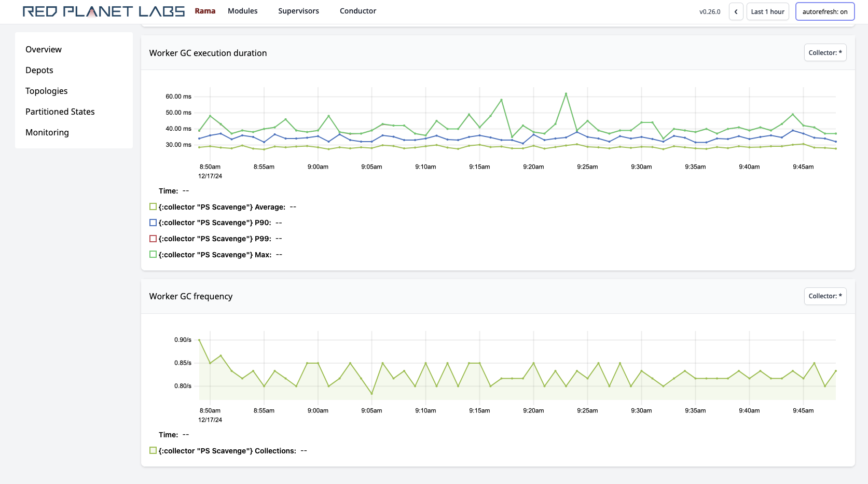The width and height of the screenshot is (868, 484).
Task: Toggle the autorefresh: on button
Action: (x=825, y=11)
